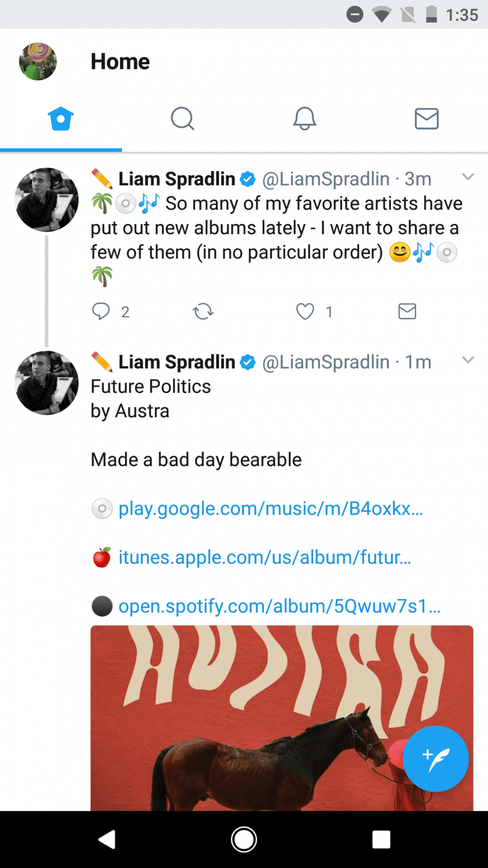488x868 pixels.
Task: Open Liam Spradlin's avatar on the Future Politics tweet
Action: [x=47, y=383]
